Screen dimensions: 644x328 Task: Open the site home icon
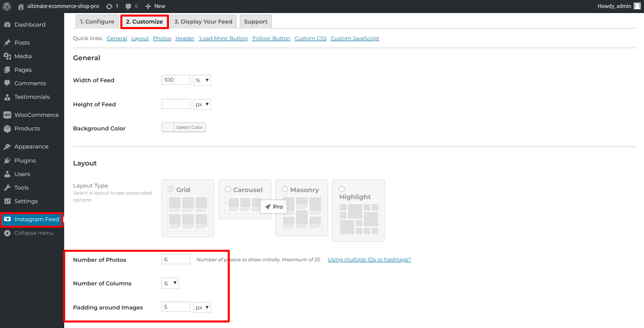21,6
